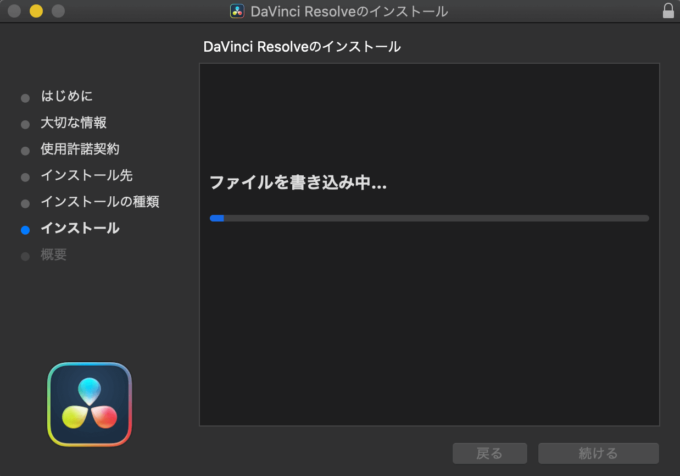Select the 概要 step
Screen dimensions: 680x476
pyautogui.click(x=53, y=254)
